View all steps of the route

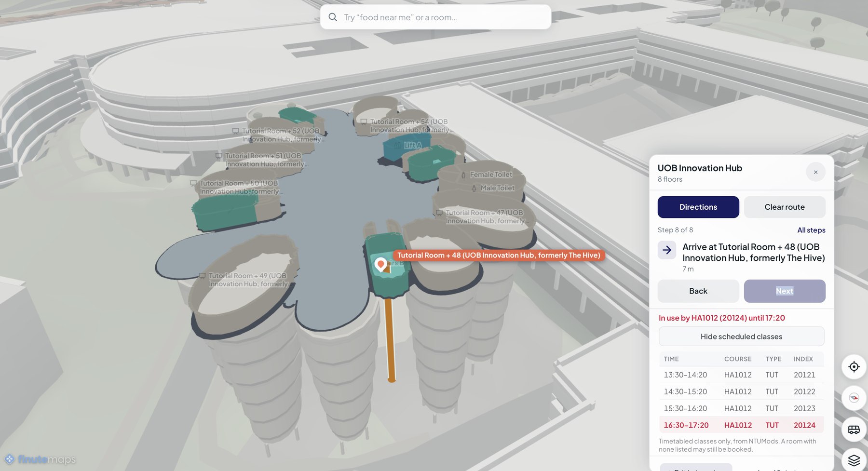click(x=811, y=230)
